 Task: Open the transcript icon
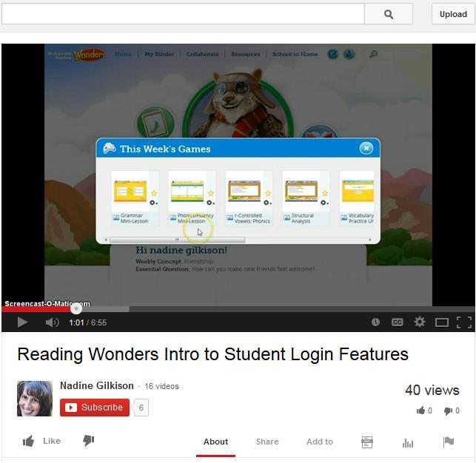(366, 442)
